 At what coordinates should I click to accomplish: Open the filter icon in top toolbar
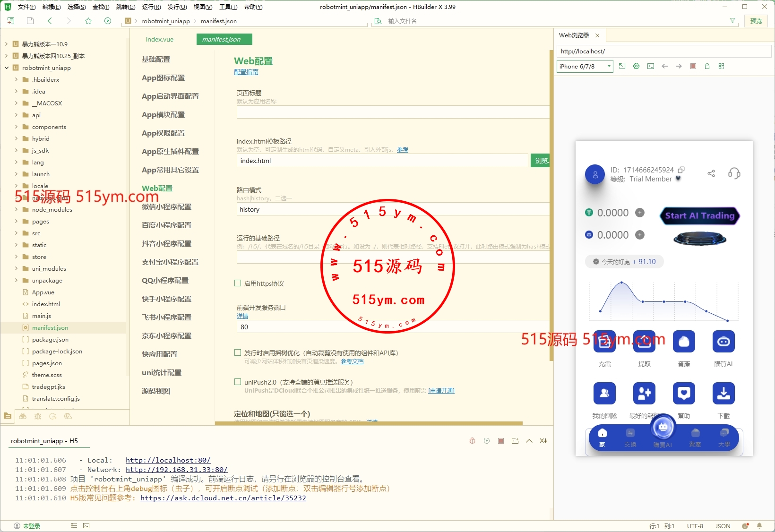[732, 21]
